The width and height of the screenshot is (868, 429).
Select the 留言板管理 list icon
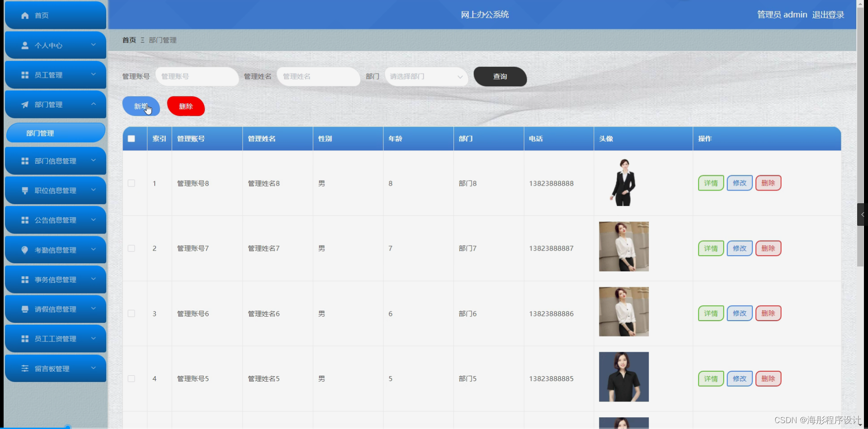pos(24,368)
